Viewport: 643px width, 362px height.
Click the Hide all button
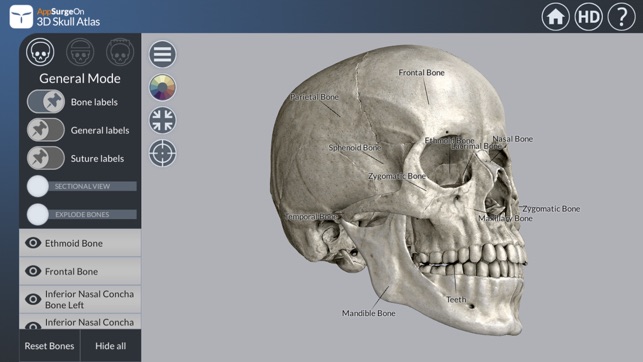coord(111,346)
